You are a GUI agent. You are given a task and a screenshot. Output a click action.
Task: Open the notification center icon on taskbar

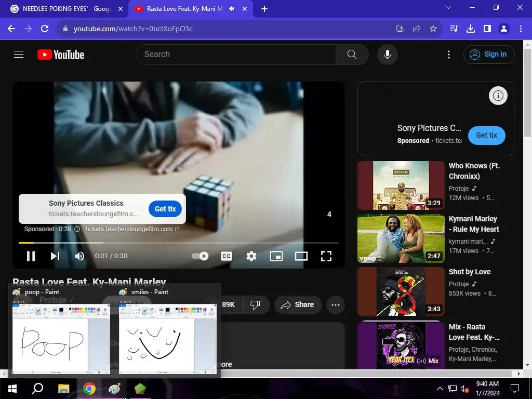coord(515,389)
